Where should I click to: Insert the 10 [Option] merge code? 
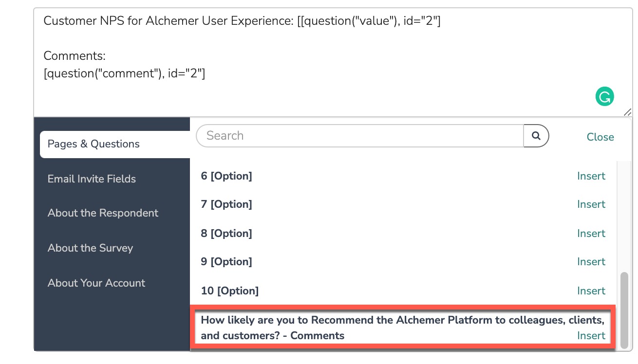point(591,291)
